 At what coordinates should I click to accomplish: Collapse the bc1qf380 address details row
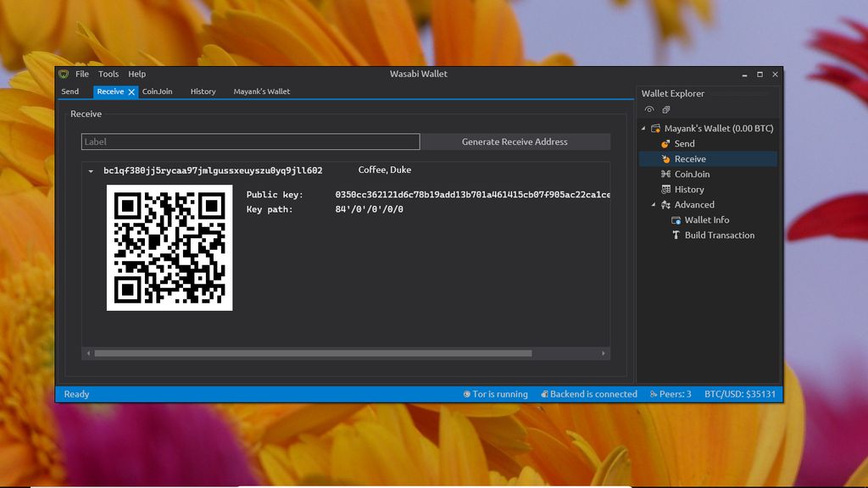coord(91,171)
